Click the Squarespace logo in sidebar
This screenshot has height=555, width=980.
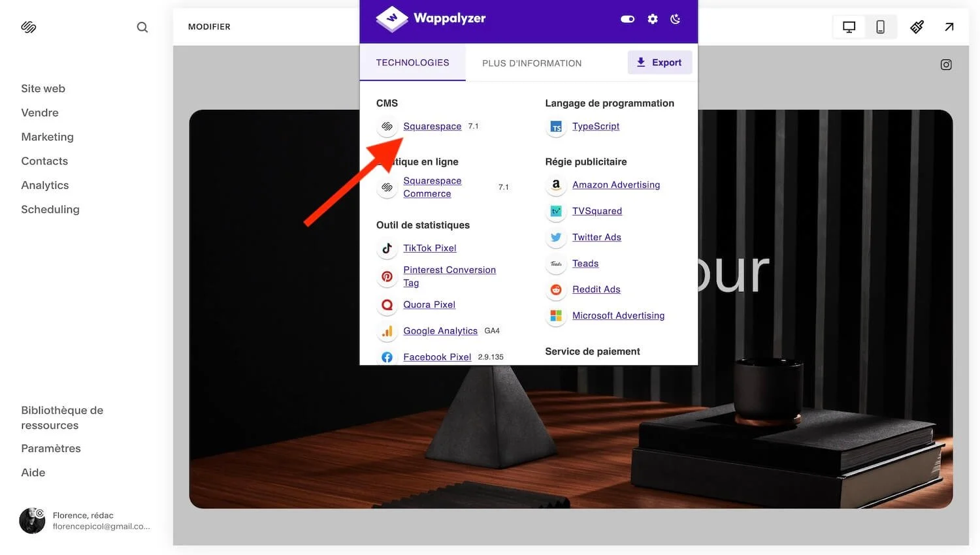tap(29, 27)
